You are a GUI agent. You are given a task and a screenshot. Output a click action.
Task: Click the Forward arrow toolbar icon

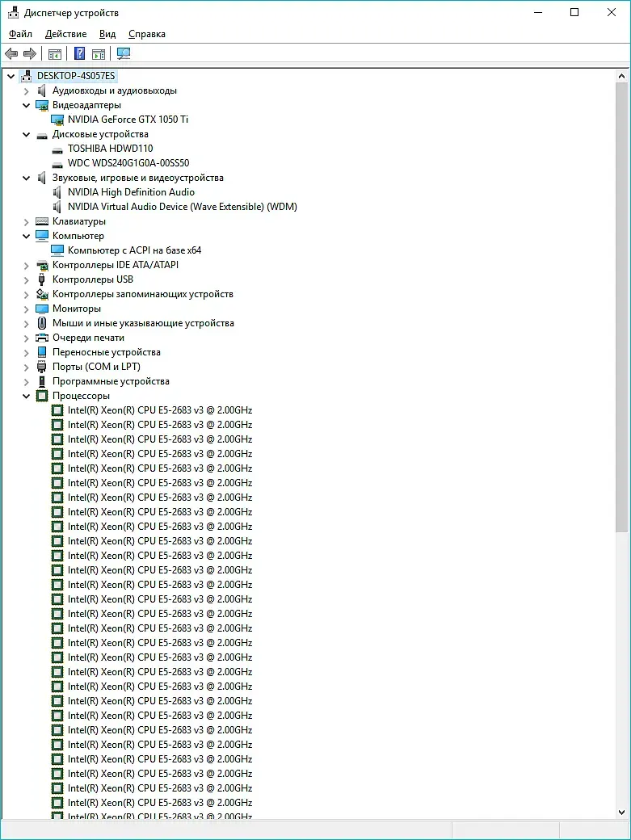(x=30, y=53)
